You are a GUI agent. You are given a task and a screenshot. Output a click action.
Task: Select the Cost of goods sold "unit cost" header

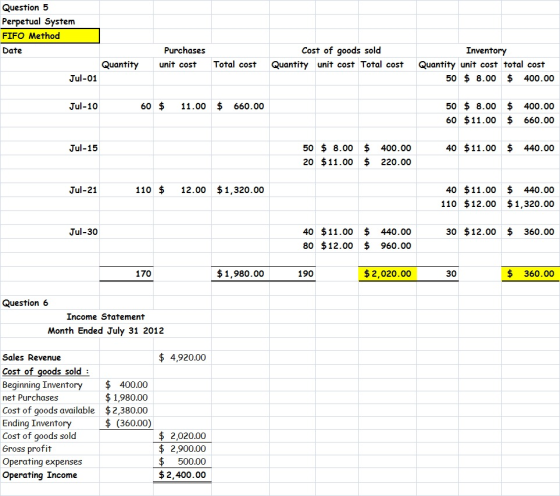[x=336, y=64]
